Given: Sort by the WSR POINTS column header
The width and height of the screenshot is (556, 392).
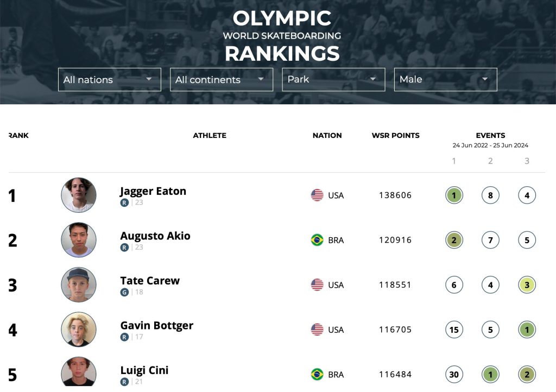Looking at the screenshot, I should click(x=395, y=135).
